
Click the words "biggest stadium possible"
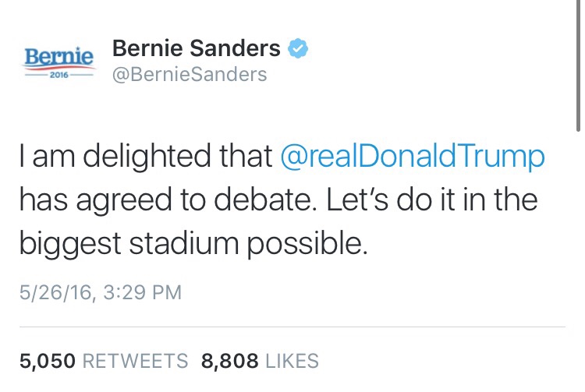(x=192, y=244)
